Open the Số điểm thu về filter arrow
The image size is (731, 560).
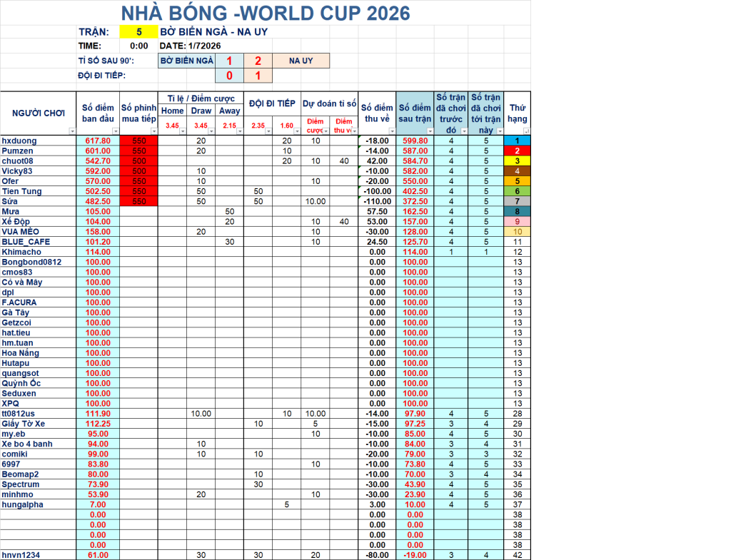[392, 131]
